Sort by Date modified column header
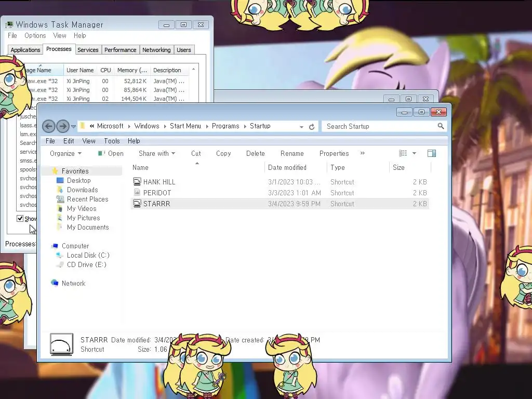Image resolution: width=532 pixels, height=399 pixels. pyautogui.click(x=296, y=167)
